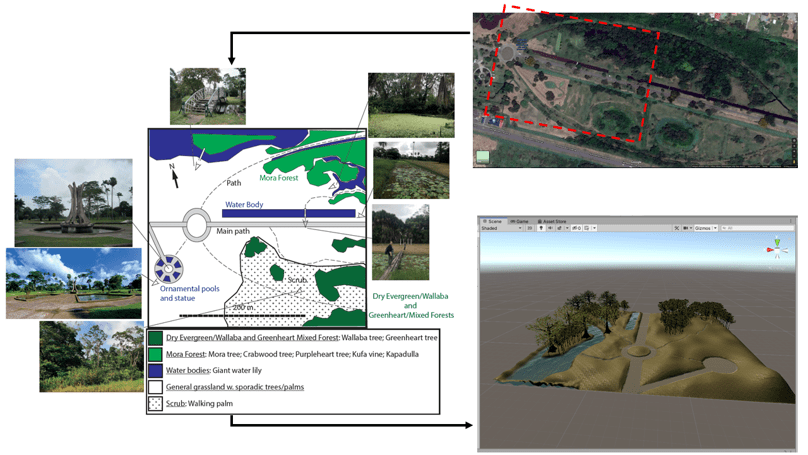Click the Scene view three-dot options menu

792,221
